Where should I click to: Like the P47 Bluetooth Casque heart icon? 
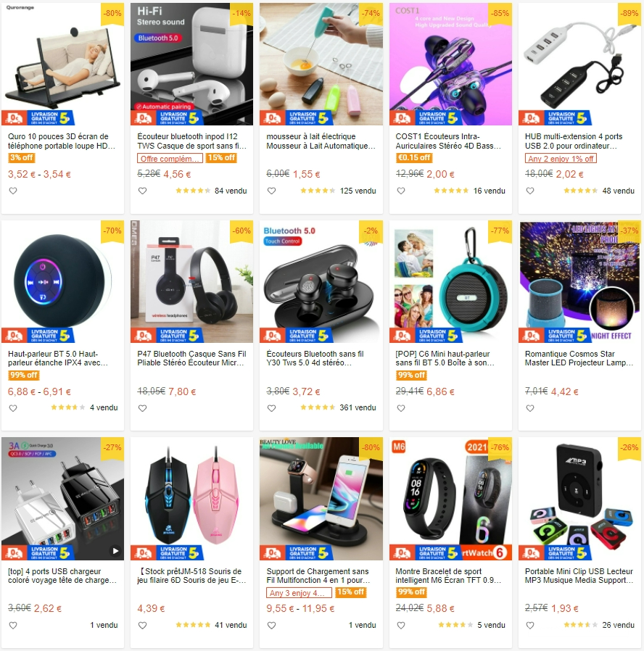(x=142, y=408)
